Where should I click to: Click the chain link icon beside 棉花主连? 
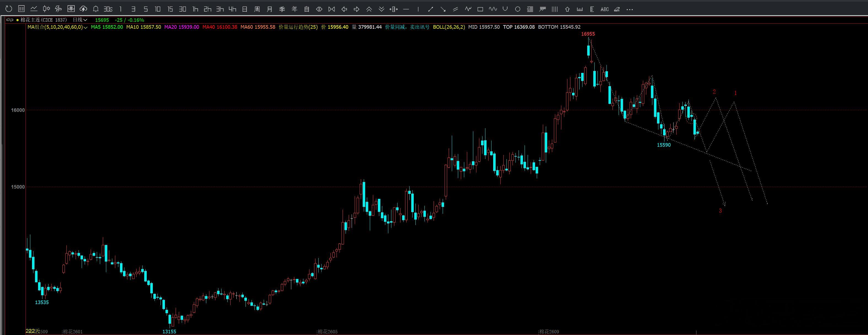pyautogui.click(x=10, y=20)
